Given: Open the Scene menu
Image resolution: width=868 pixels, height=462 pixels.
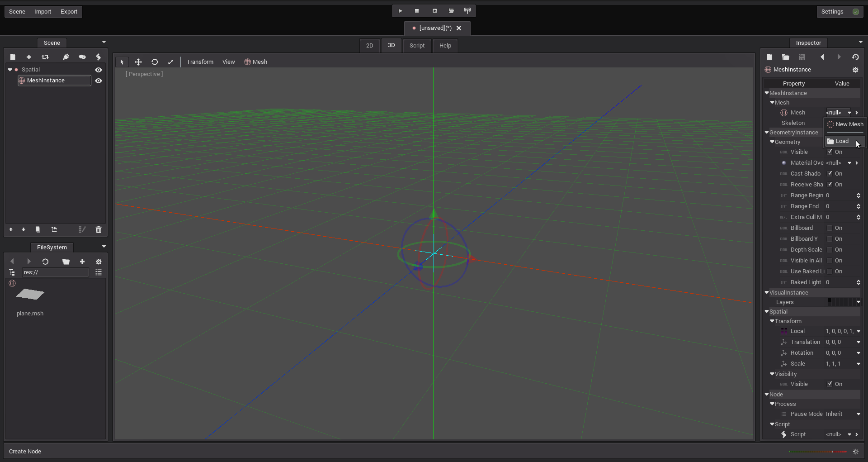Looking at the screenshot, I should pyautogui.click(x=17, y=12).
